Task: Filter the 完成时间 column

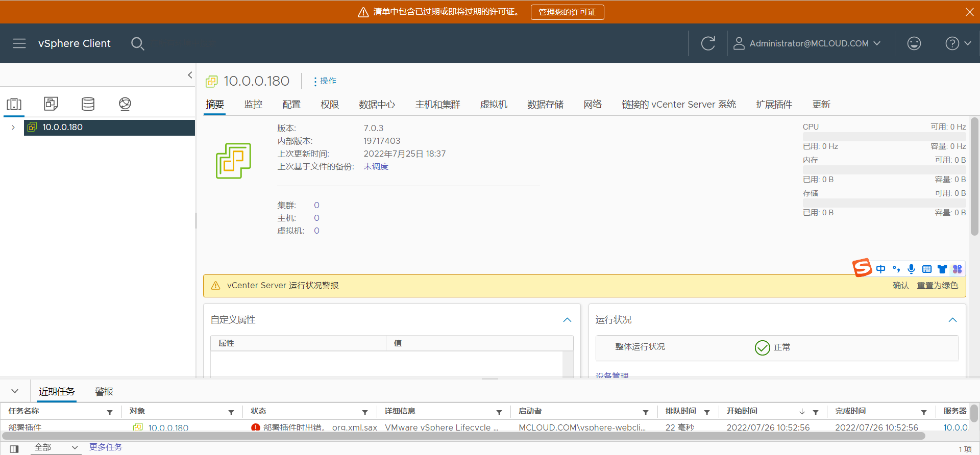Action: [x=924, y=412]
